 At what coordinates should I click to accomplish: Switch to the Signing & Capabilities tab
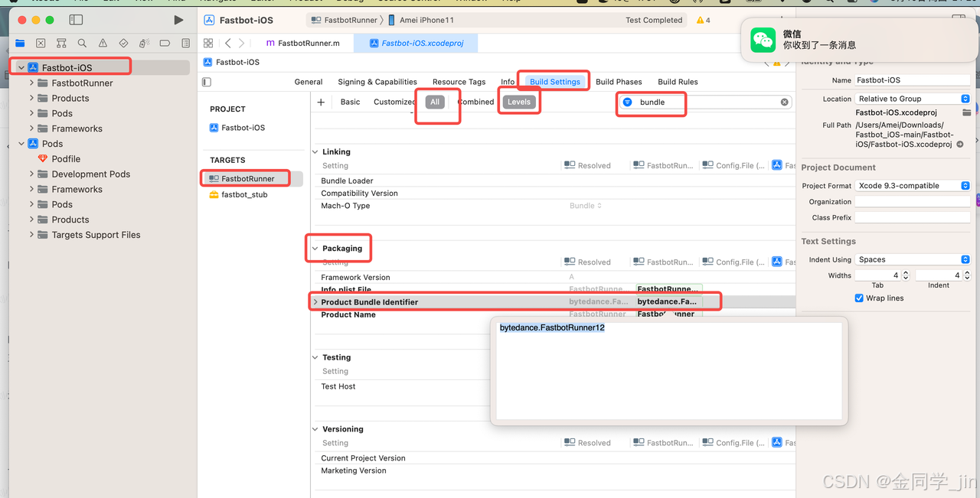click(377, 82)
